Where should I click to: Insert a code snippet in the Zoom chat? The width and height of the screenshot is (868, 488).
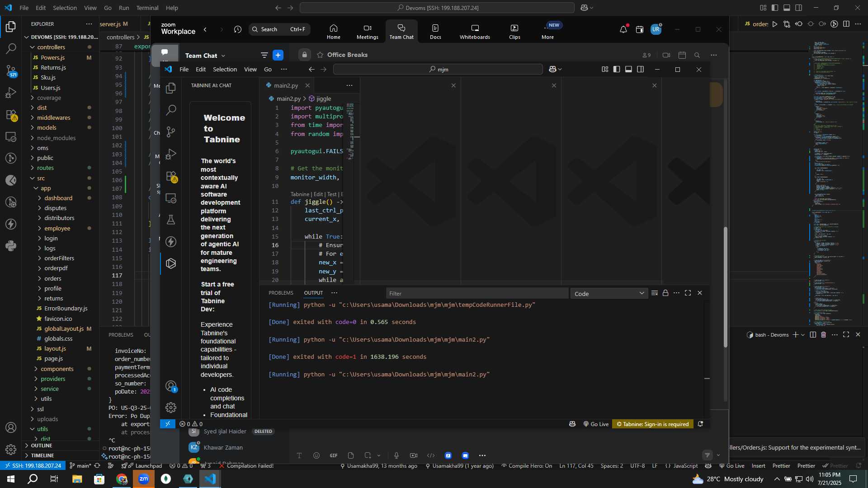[431, 455]
